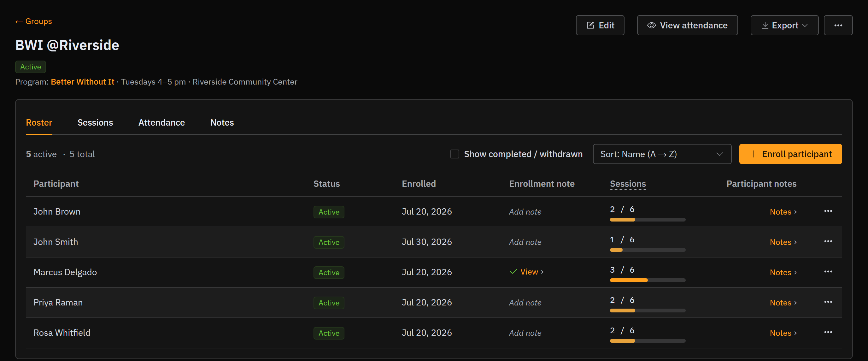Select participant name John Smith
The width and height of the screenshot is (868, 361).
tap(56, 242)
